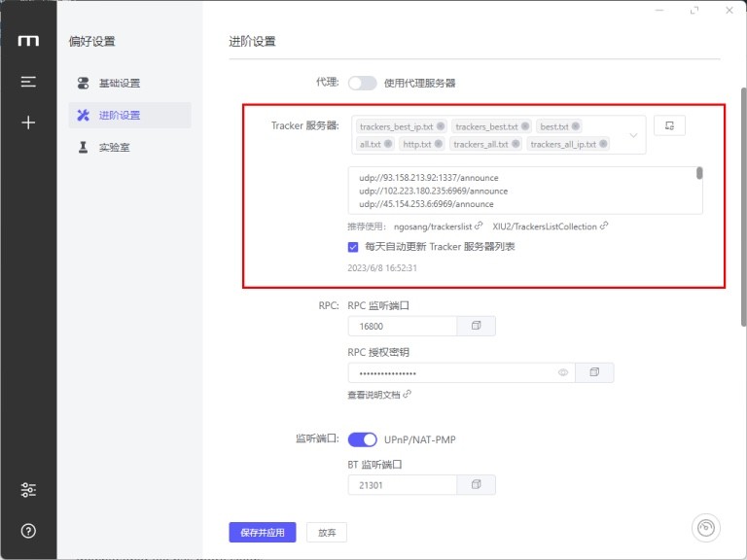Open the task list icon in sidebar
747x560 pixels.
pos(28,82)
